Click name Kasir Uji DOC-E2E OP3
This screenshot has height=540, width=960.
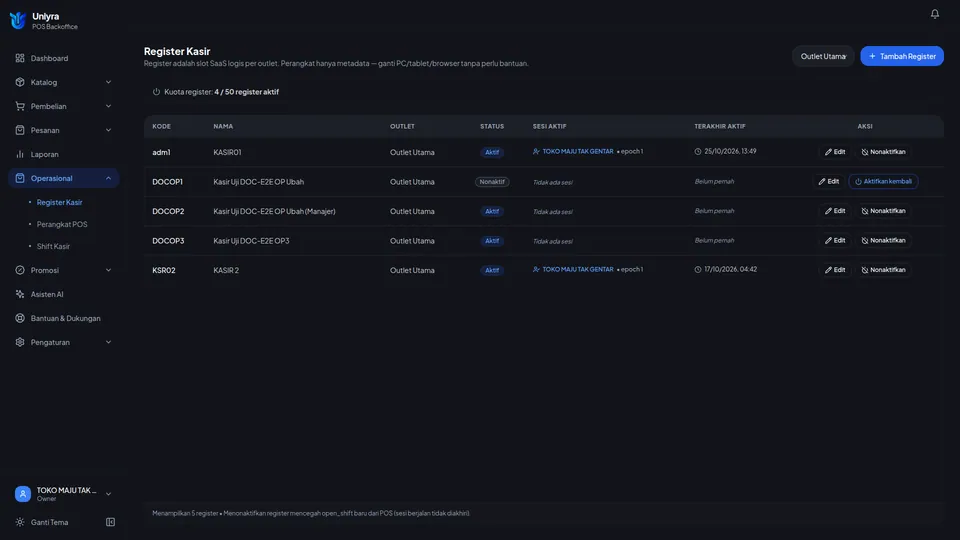pos(251,241)
